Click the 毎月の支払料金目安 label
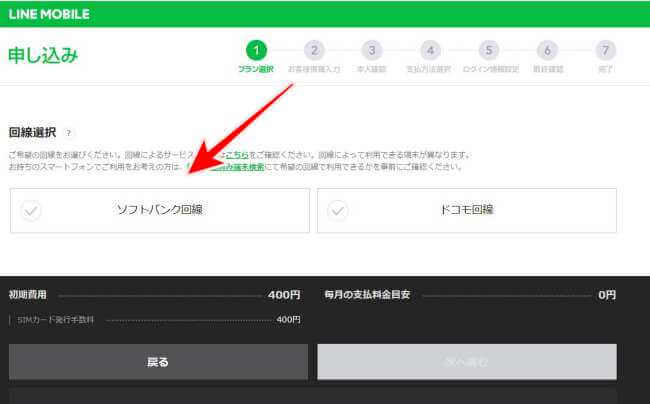This screenshot has width=650, height=404. (367, 295)
